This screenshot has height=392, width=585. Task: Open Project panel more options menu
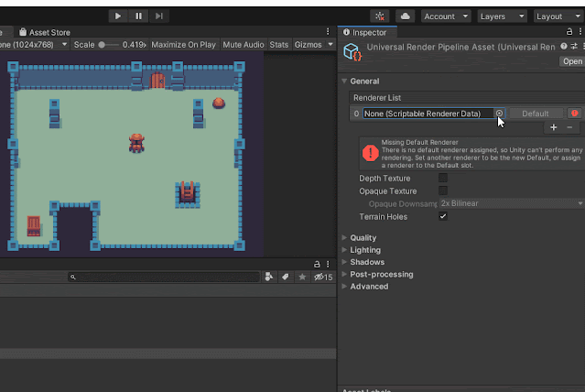[328, 265]
